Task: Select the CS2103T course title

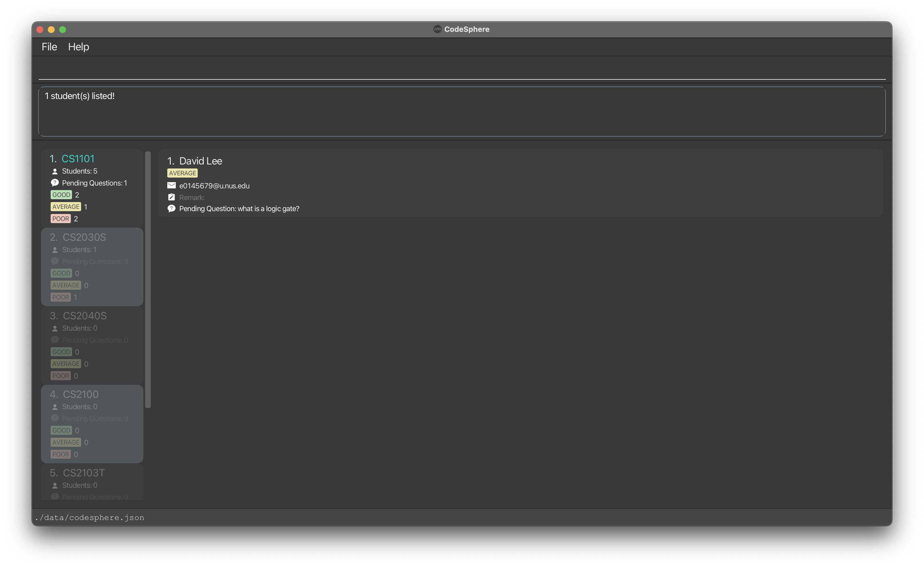Action: click(x=84, y=473)
